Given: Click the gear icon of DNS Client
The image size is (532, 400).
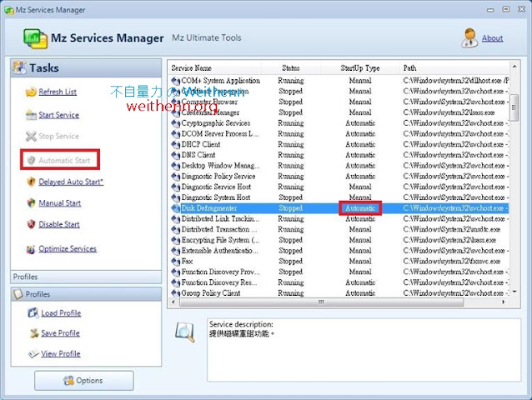Looking at the screenshot, I should coord(175,155).
